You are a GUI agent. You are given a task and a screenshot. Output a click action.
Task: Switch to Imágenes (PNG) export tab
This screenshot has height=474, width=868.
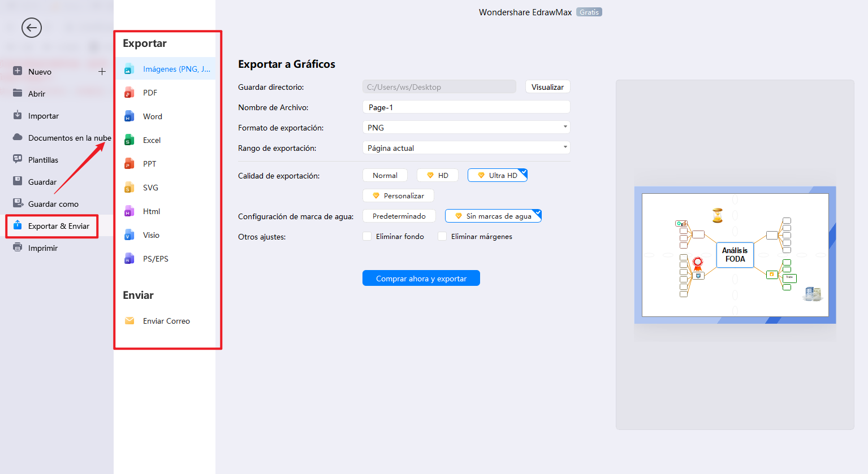point(167,68)
